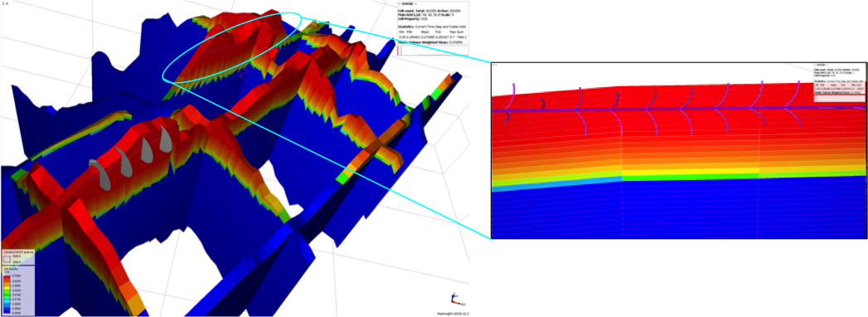This screenshot has height=317, width=868.
Task: Click the 0.7000 legend value label
Action: click(x=16, y=276)
